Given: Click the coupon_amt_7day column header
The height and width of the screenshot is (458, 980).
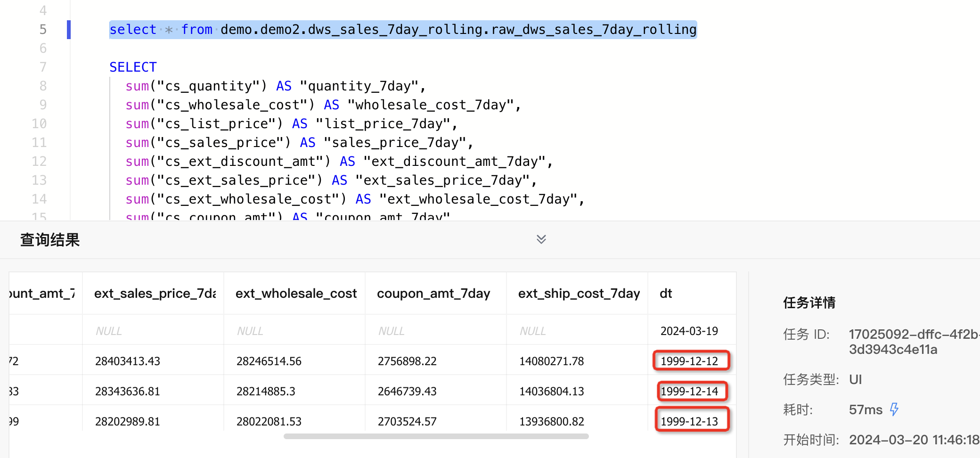Looking at the screenshot, I should pyautogui.click(x=433, y=294).
